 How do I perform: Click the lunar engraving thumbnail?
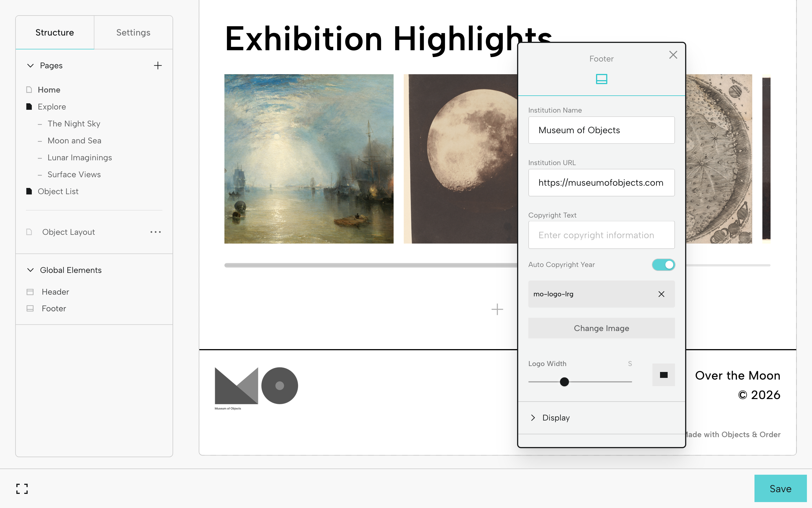click(x=719, y=159)
